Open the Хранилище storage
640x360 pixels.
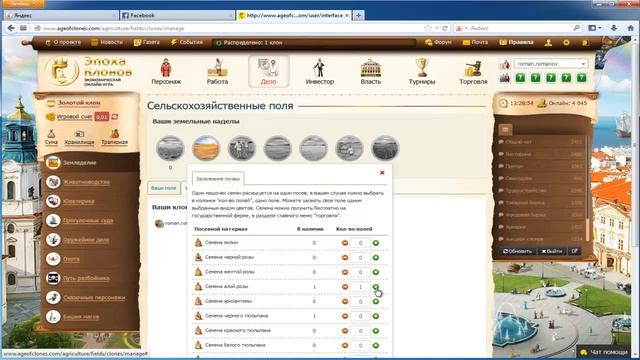click(79, 137)
